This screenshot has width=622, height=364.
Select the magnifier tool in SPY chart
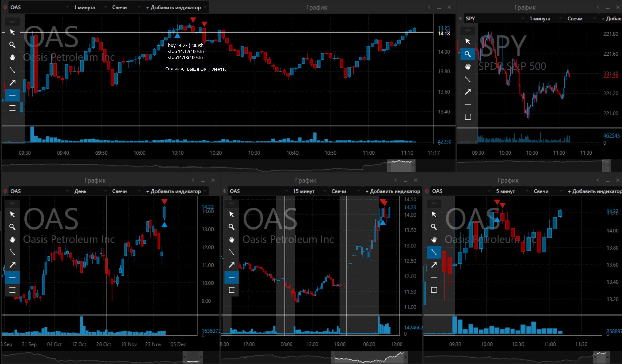pos(468,54)
